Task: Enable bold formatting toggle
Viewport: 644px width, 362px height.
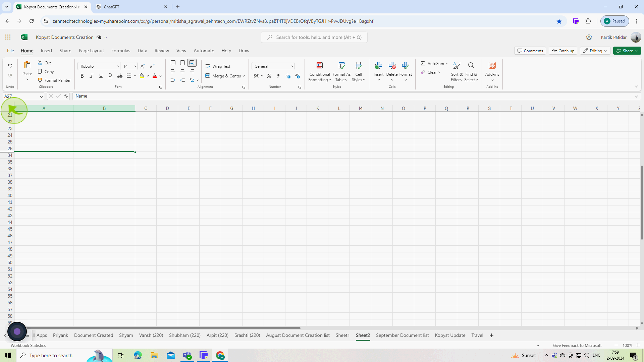Action: (x=82, y=75)
